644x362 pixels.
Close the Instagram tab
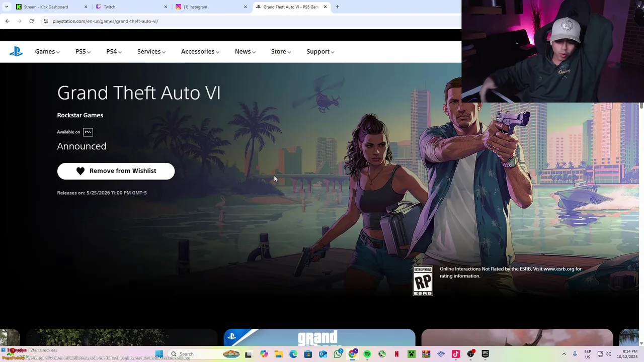click(246, 7)
